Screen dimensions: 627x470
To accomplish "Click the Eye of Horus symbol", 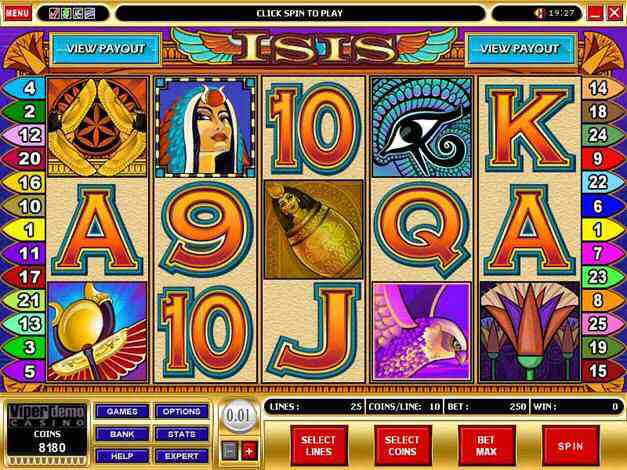I will tap(422, 127).
